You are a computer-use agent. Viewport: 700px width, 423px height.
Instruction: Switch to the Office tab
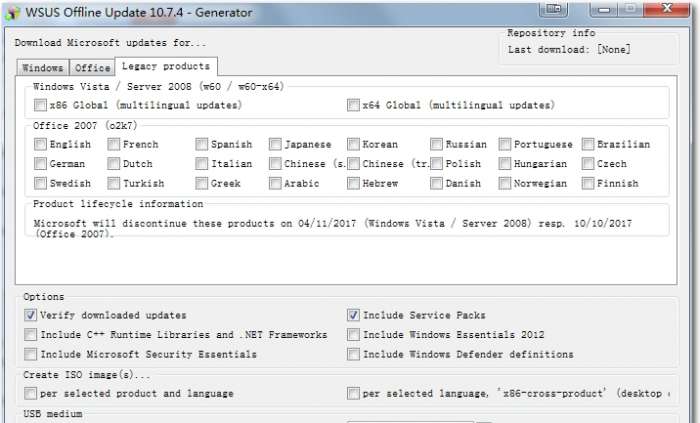[92, 68]
